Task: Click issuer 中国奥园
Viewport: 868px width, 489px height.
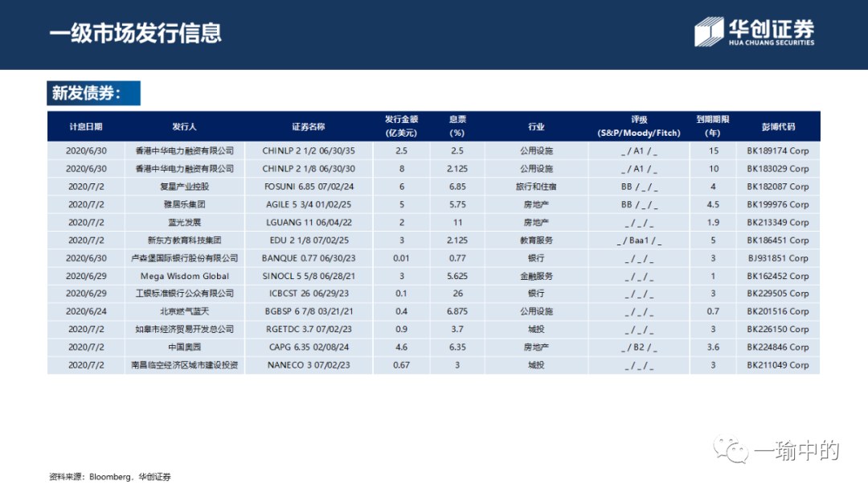Action: pos(184,347)
